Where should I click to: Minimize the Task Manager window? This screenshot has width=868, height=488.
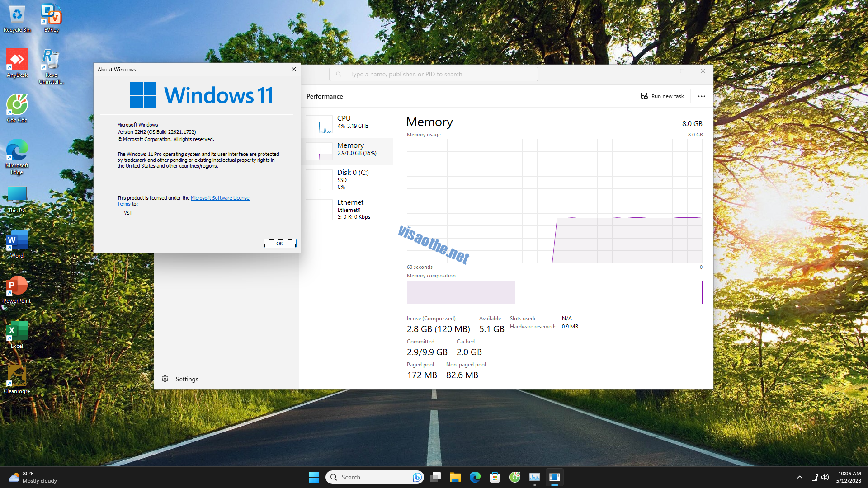coord(661,71)
